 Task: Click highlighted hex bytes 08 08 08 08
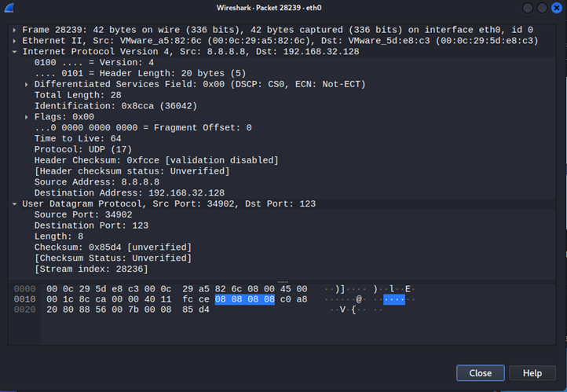coord(244,299)
